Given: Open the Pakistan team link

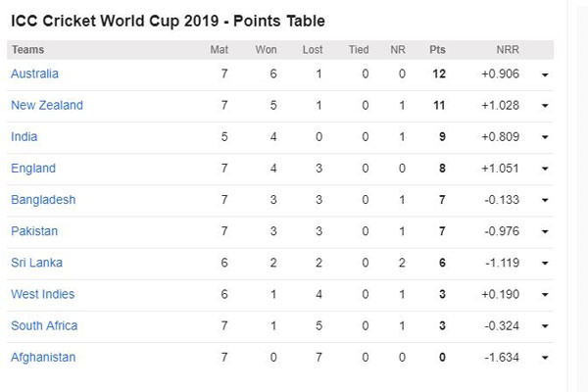Looking at the screenshot, I should pyautogui.click(x=34, y=231).
